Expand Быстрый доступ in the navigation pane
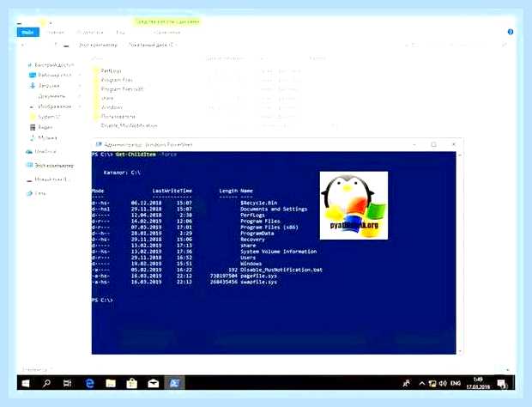Screen dimensions: 532x407 tap(54, 64)
